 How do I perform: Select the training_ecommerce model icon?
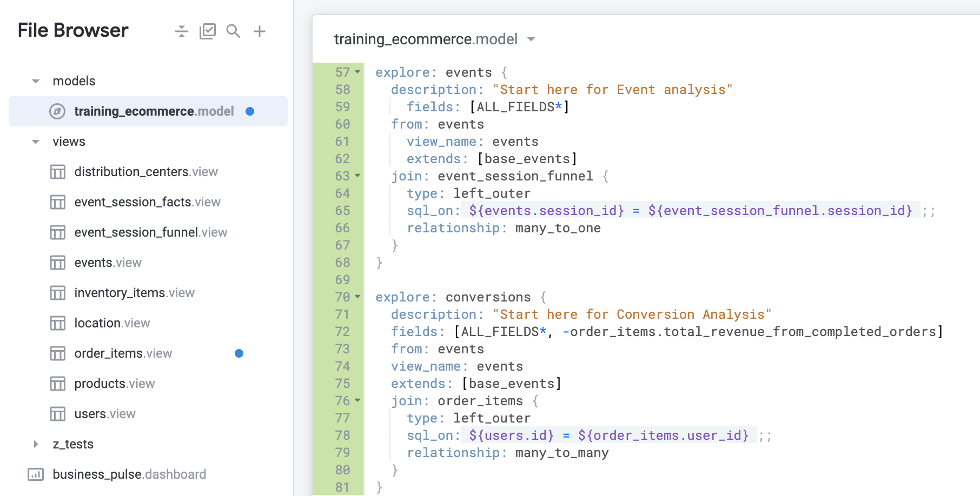[57, 111]
